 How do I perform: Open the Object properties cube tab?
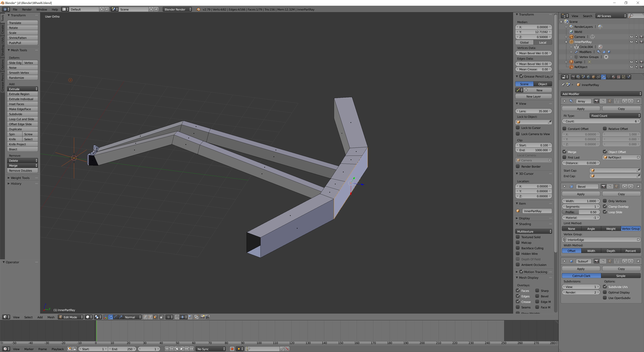click(593, 77)
